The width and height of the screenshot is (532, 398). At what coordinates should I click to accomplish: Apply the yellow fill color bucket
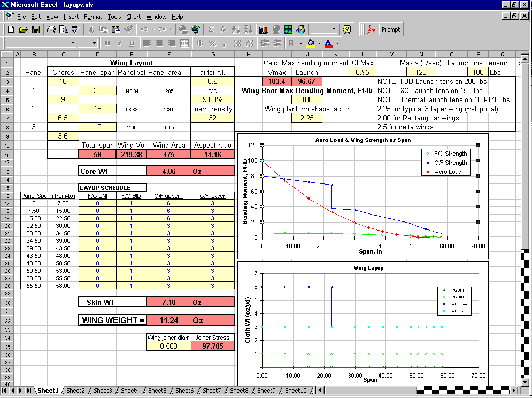pyautogui.click(x=311, y=43)
